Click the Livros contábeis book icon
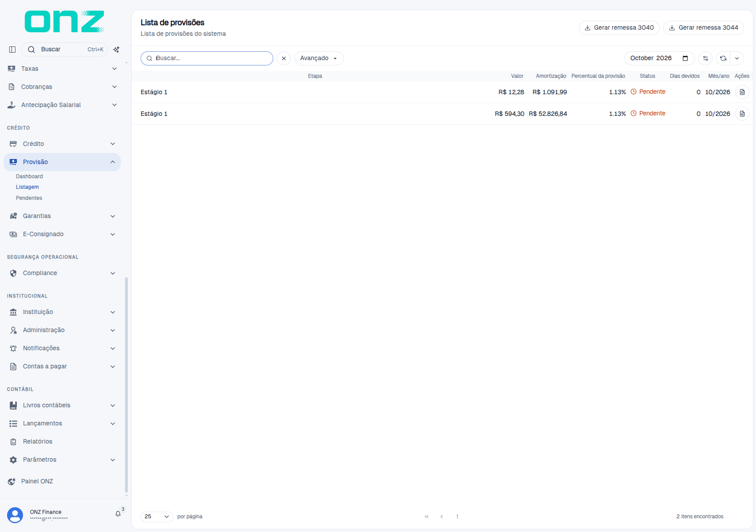Screen dimensions: 756x532 coord(13,406)
